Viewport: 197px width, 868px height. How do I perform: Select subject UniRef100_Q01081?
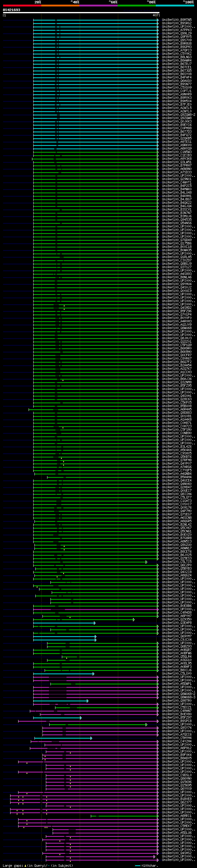point(177,416)
